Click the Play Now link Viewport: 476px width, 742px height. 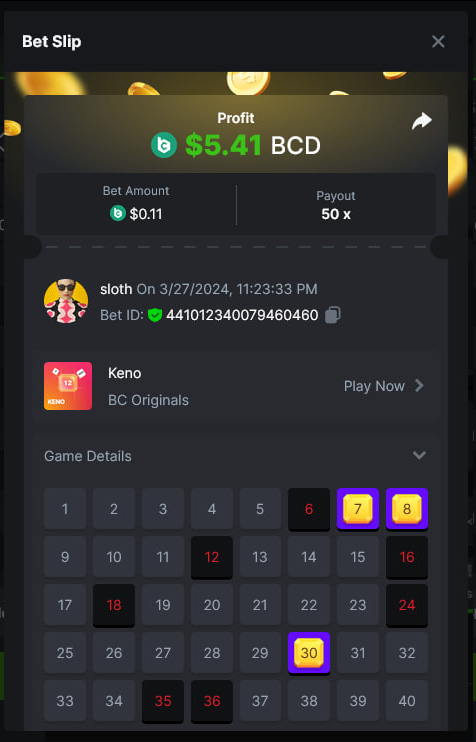tap(374, 386)
